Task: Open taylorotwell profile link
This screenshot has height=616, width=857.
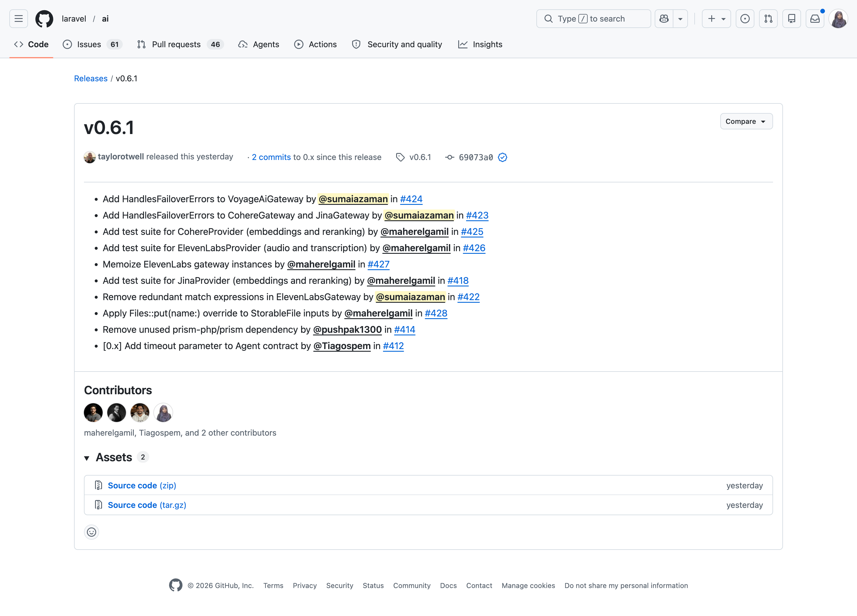Action: click(x=121, y=157)
